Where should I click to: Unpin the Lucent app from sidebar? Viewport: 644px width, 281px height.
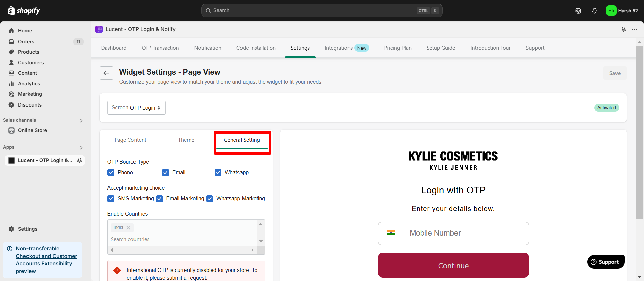(79, 160)
